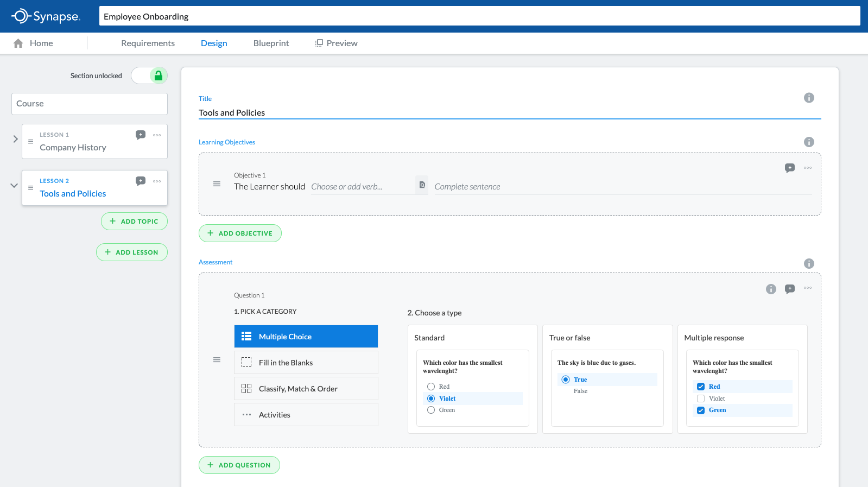
Task: Show info for Question 1
Action: (x=771, y=289)
